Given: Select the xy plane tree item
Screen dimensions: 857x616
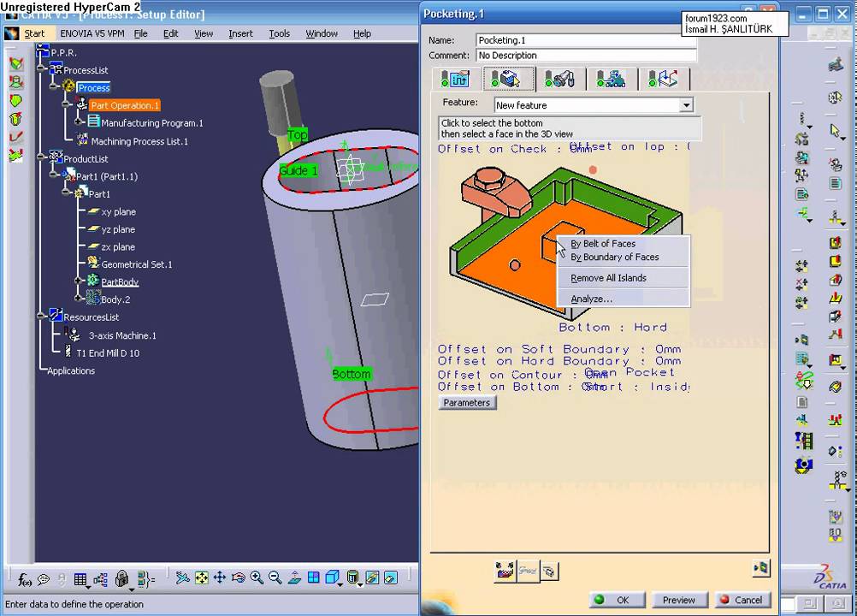Looking at the screenshot, I should [x=119, y=212].
